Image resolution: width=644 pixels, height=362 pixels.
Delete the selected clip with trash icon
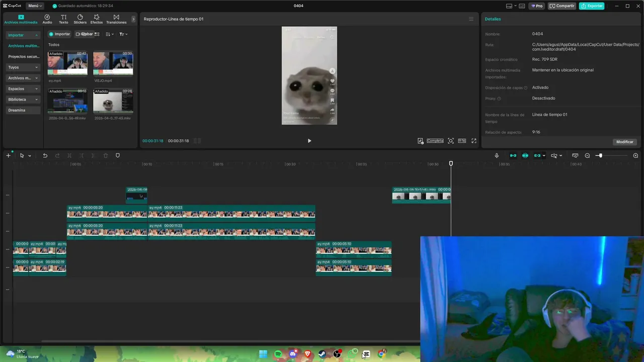click(x=106, y=155)
